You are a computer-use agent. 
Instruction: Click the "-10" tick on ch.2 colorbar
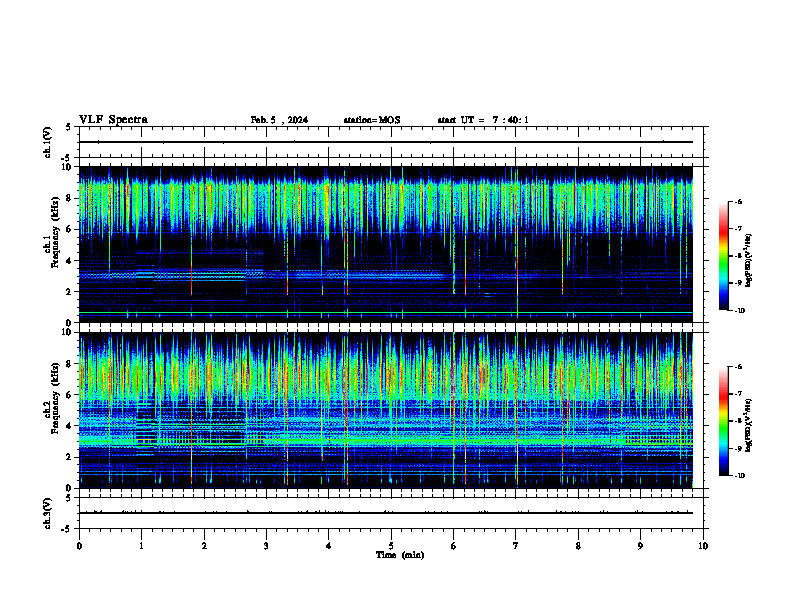739,476
